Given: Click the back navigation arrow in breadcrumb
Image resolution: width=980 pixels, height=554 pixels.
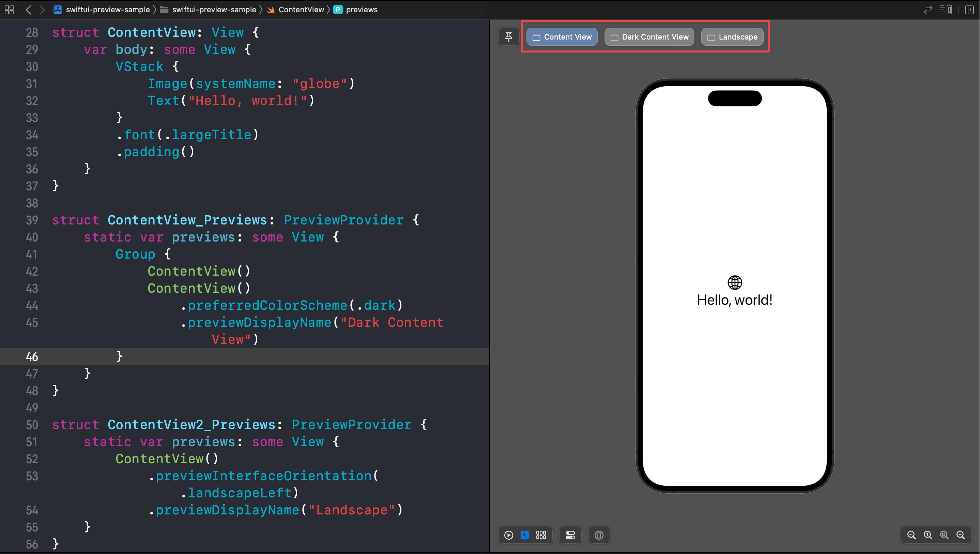Looking at the screenshot, I should point(30,10).
